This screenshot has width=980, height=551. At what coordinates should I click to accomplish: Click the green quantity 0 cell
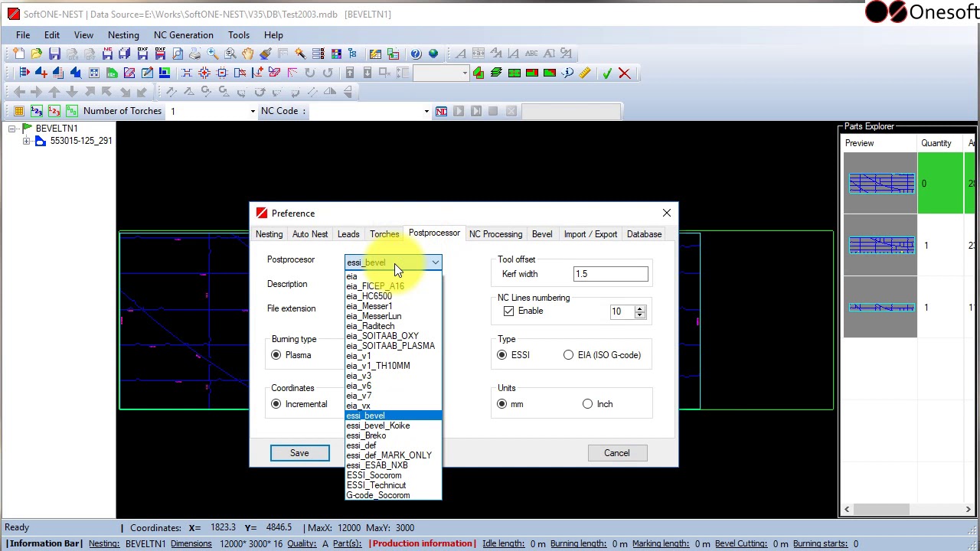point(941,184)
